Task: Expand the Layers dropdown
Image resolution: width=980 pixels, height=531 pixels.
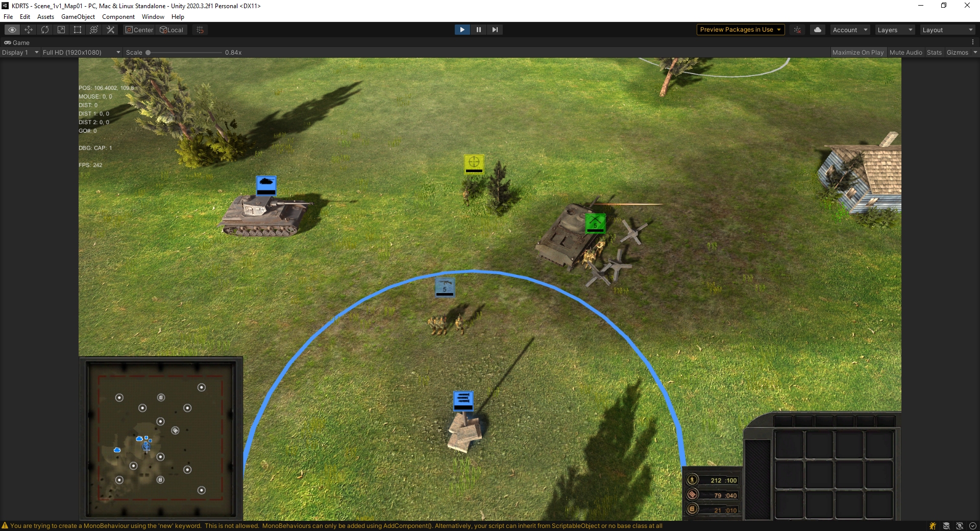Action: coord(894,30)
